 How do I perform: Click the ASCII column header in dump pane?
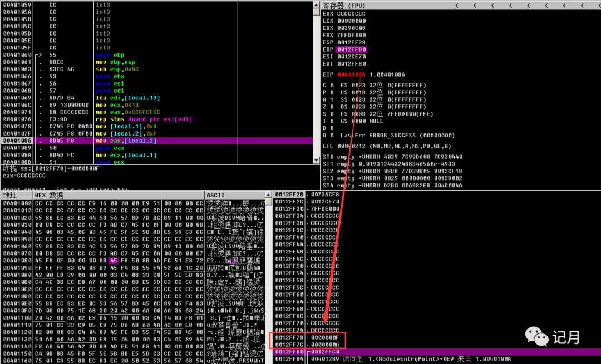(x=235, y=195)
